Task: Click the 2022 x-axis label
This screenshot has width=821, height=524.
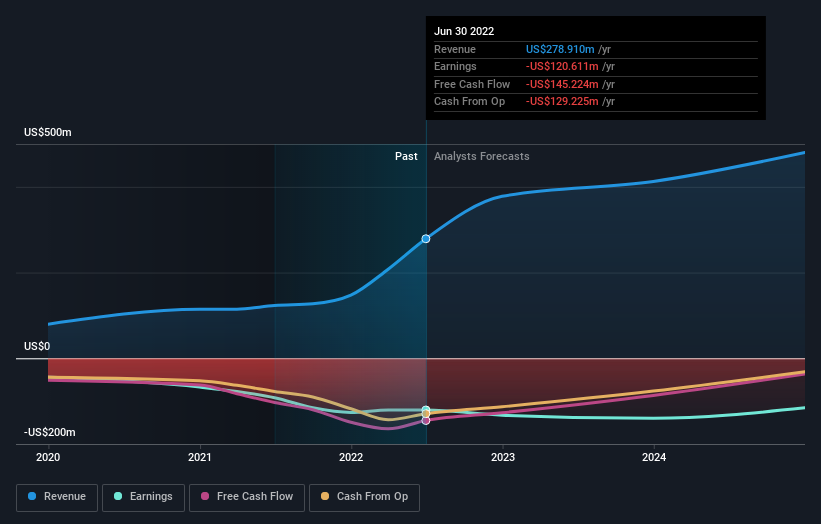Action: [351, 457]
